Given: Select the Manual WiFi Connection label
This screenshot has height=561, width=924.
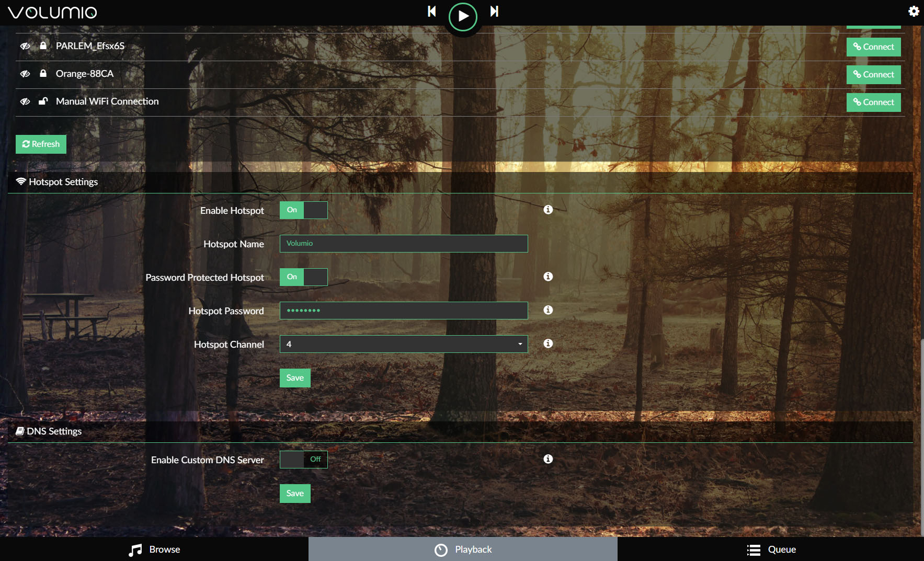Looking at the screenshot, I should [107, 101].
